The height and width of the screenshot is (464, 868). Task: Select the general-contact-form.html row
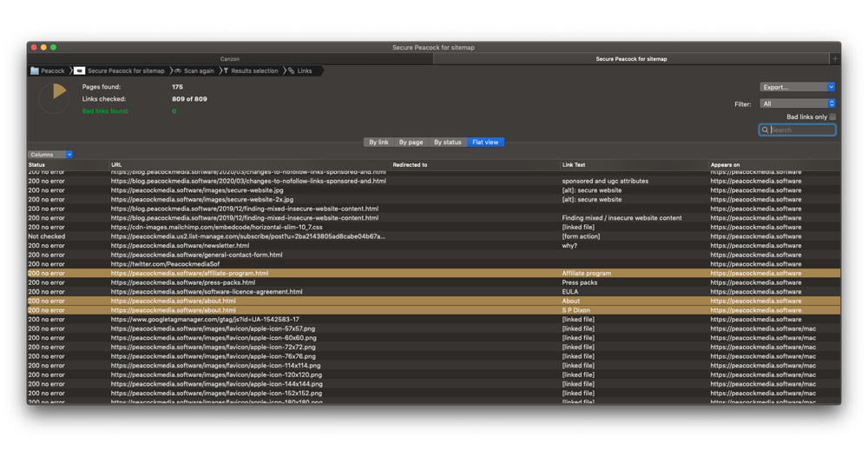pyautogui.click(x=434, y=255)
